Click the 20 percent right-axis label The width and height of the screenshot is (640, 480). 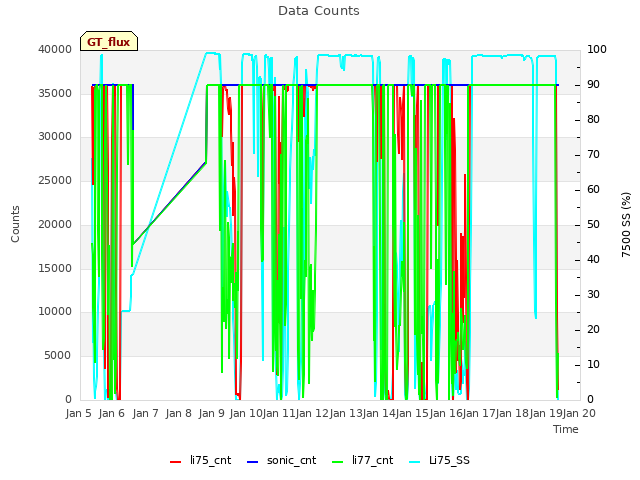click(593, 329)
